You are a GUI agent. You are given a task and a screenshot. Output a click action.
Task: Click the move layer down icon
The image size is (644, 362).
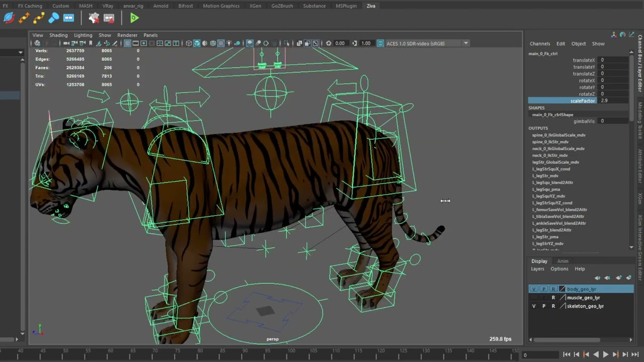pyautogui.click(x=607, y=278)
